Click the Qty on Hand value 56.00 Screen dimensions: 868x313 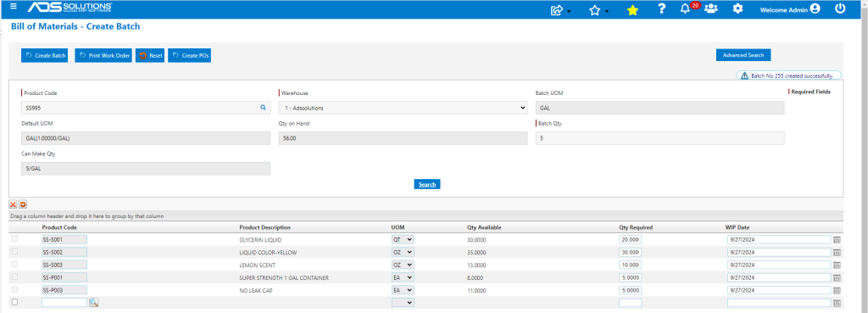[x=403, y=138]
